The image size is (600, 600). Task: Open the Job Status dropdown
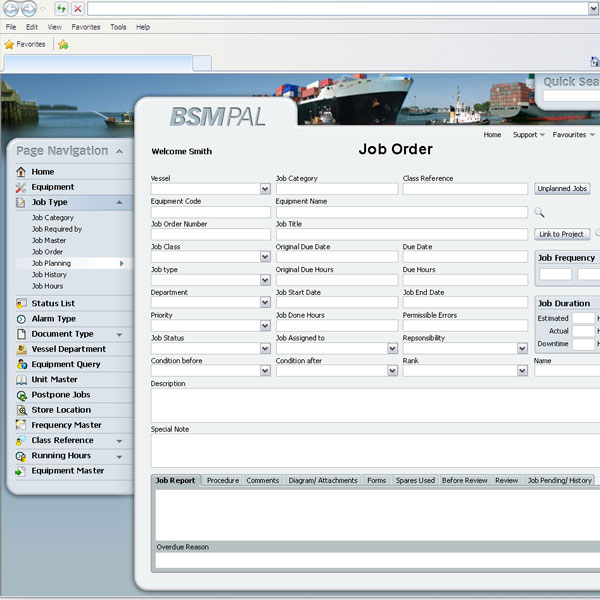[x=265, y=349]
